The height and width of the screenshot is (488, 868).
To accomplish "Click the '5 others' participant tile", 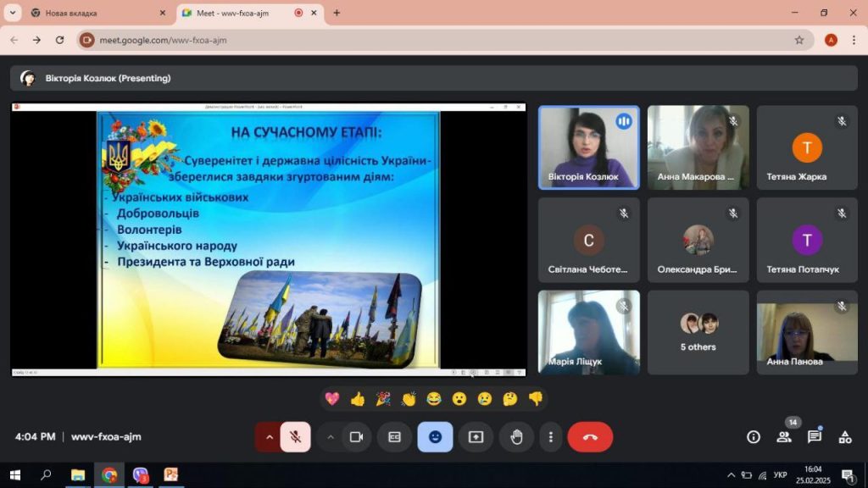I will click(698, 333).
